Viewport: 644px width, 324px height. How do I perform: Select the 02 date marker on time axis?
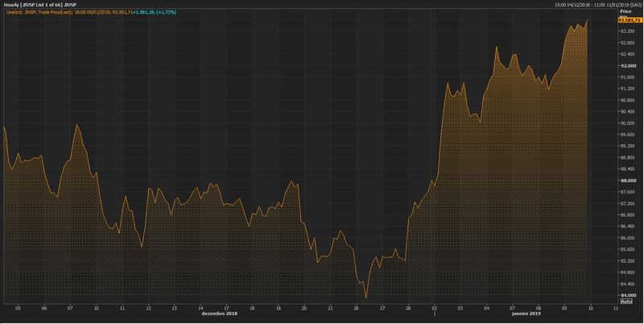point(434,307)
